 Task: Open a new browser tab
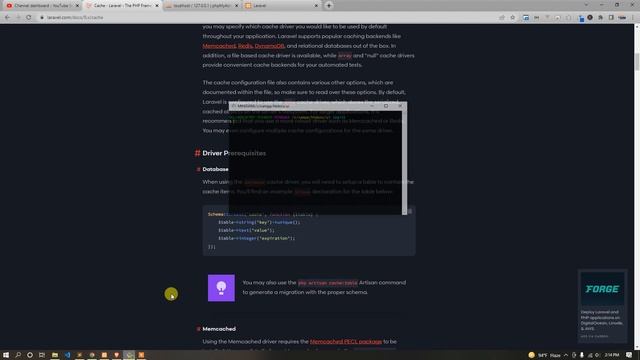coord(329,6)
